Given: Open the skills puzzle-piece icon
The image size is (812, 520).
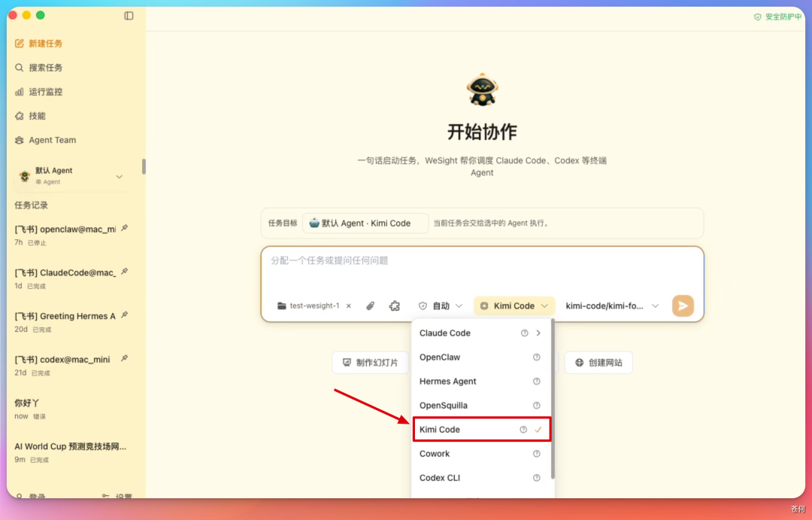Looking at the screenshot, I should click(x=395, y=306).
